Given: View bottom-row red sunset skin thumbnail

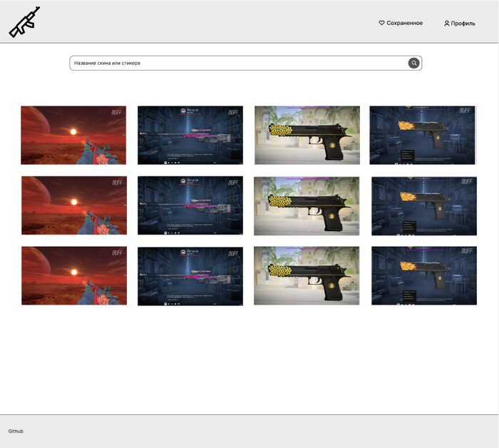Looking at the screenshot, I should [x=74, y=276].
